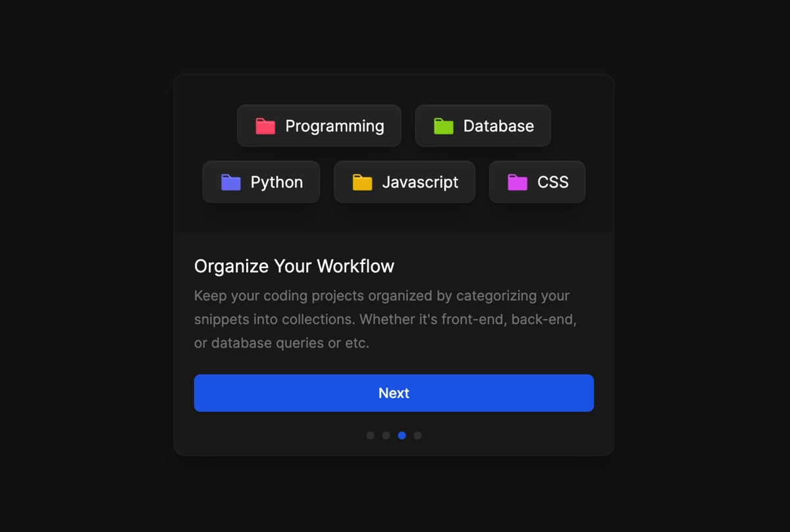Click the text line "or database queries or etc."
The width and height of the screenshot is (790, 532).
point(282,343)
